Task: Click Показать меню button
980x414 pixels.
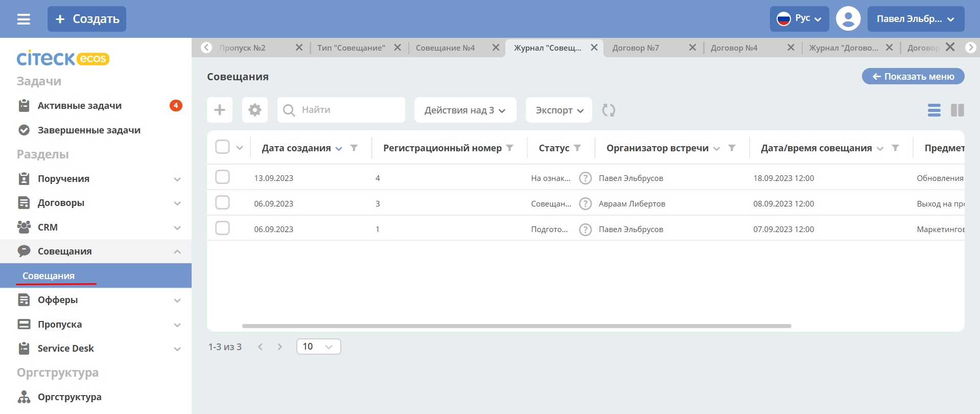Action: point(913,76)
